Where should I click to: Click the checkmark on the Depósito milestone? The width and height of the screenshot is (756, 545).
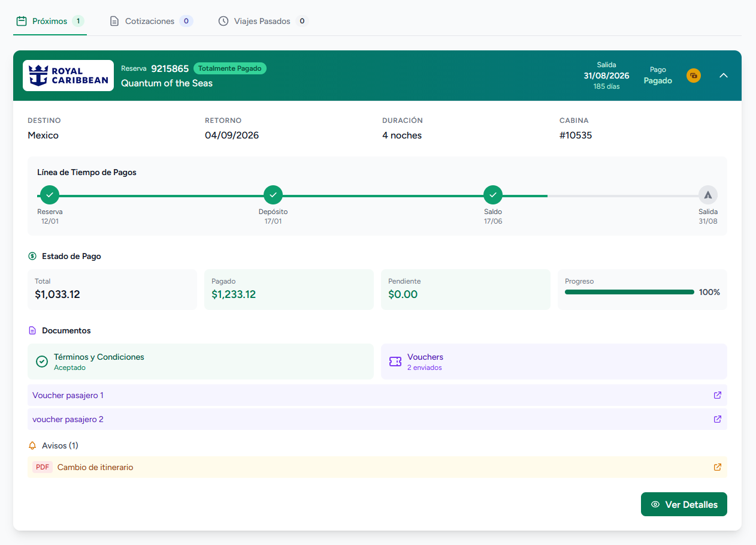(x=273, y=195)
